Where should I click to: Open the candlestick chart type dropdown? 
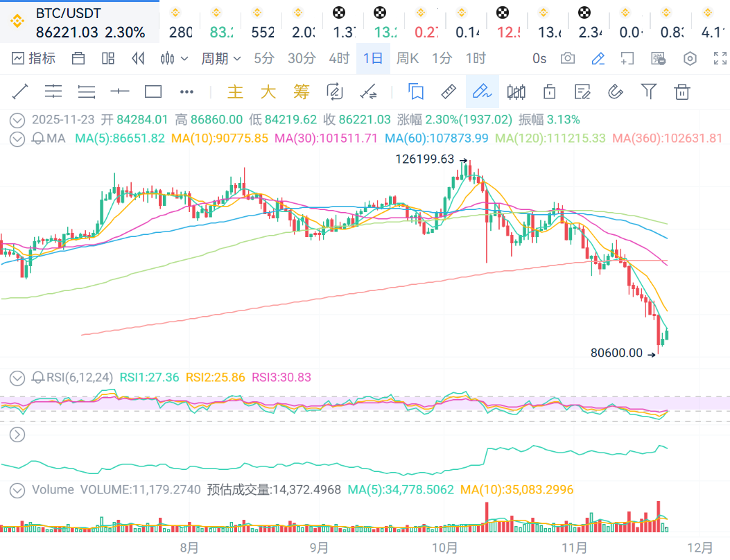point(174,58)
